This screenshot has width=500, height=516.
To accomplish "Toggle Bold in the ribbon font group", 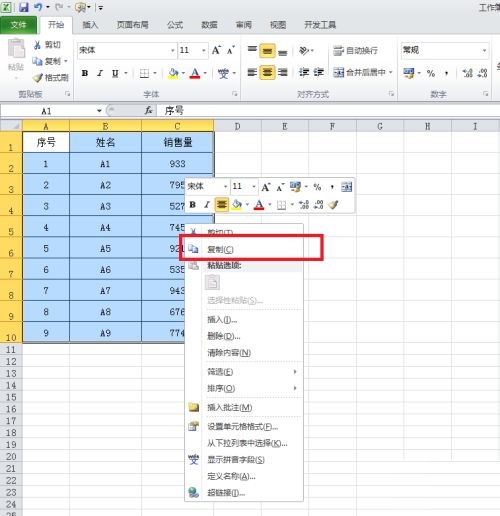I will (x=85, y=73).
